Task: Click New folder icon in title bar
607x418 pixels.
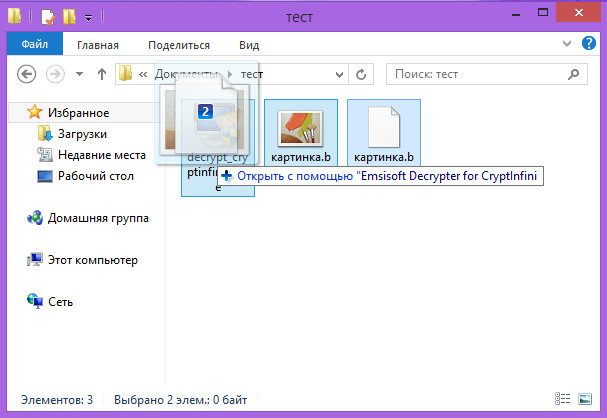Action: [x=68, y=17]
